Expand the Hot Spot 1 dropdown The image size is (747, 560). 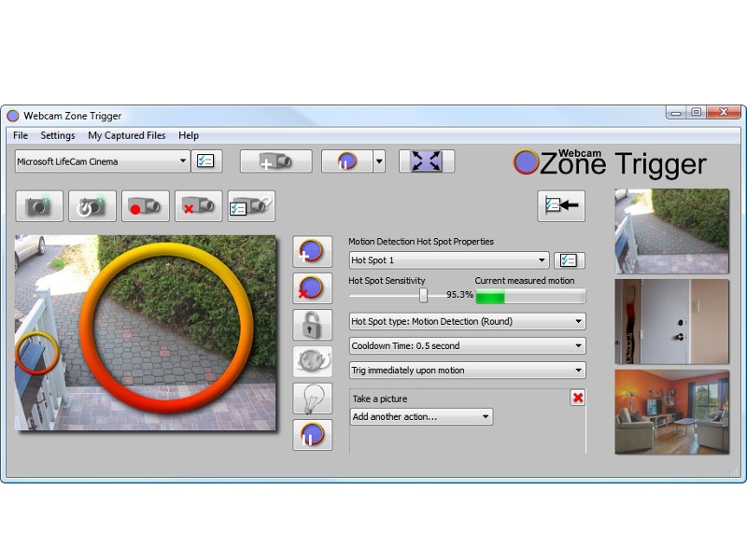click(449, 260)
